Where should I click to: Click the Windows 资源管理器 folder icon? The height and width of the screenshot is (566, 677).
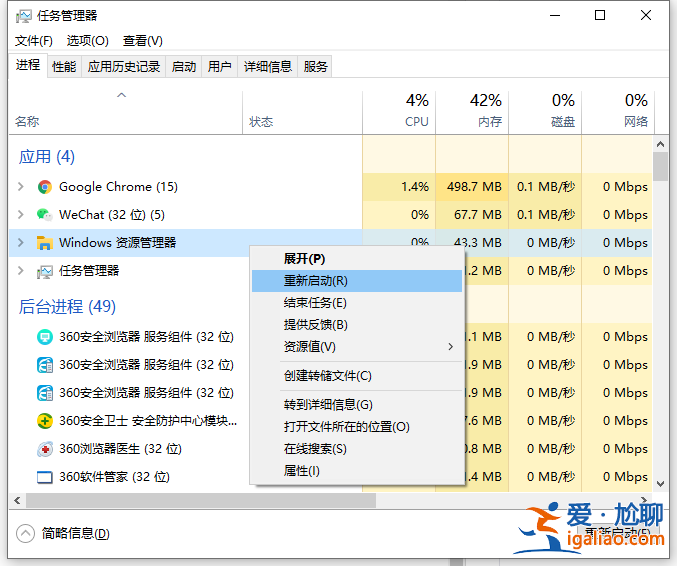(44, 243)
